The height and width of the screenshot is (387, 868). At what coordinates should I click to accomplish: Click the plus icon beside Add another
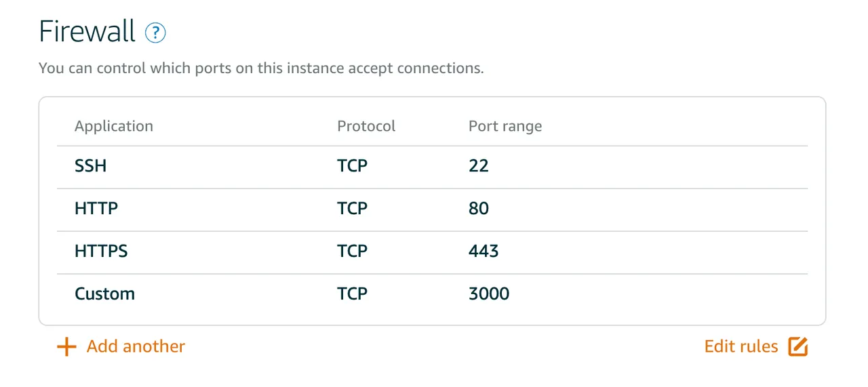pos(66,347)
